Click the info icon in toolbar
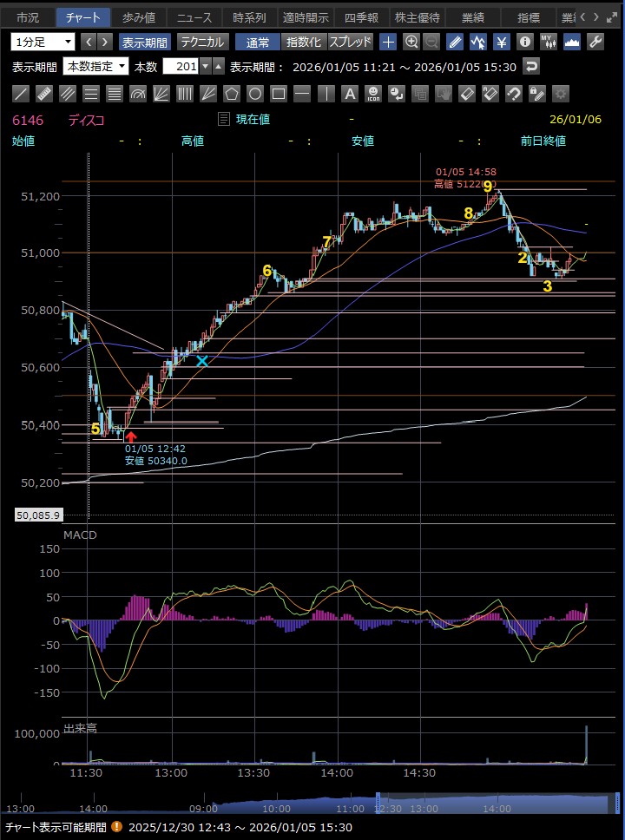 tap(524, 42)
